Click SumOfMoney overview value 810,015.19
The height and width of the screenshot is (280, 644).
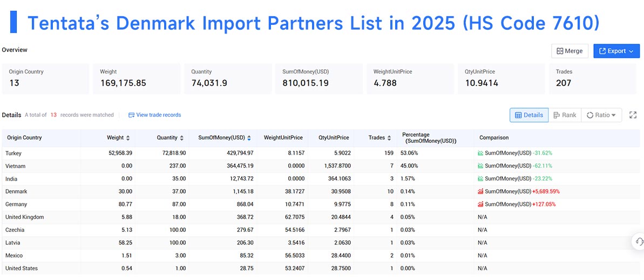pos(305,83)
